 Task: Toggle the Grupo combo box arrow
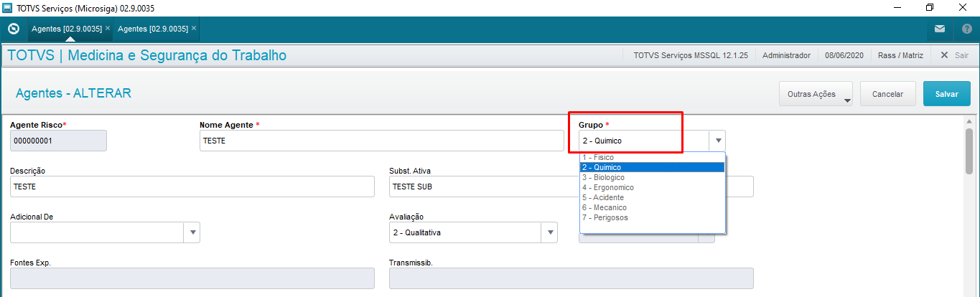pos(718,141)
